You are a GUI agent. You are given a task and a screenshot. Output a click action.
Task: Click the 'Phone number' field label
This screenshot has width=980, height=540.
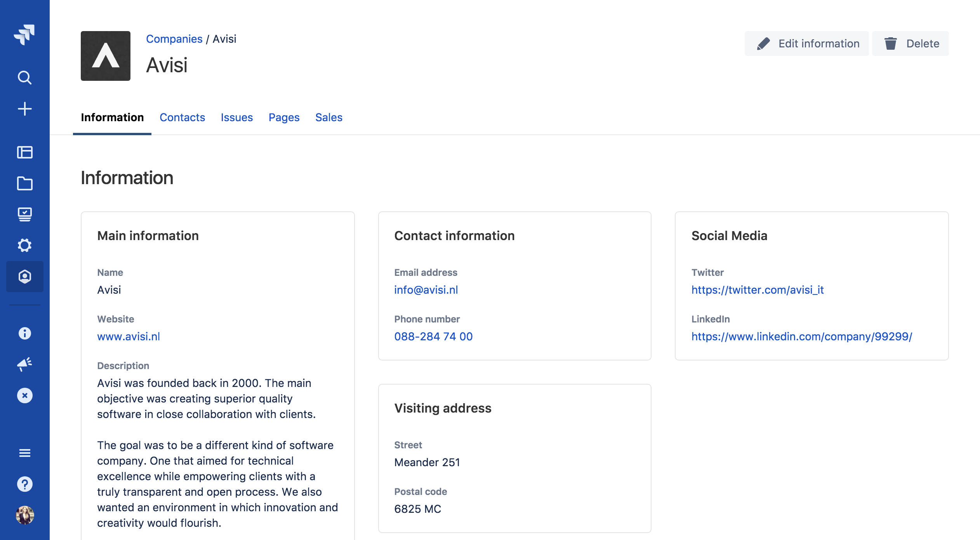(x=427, y=319)
